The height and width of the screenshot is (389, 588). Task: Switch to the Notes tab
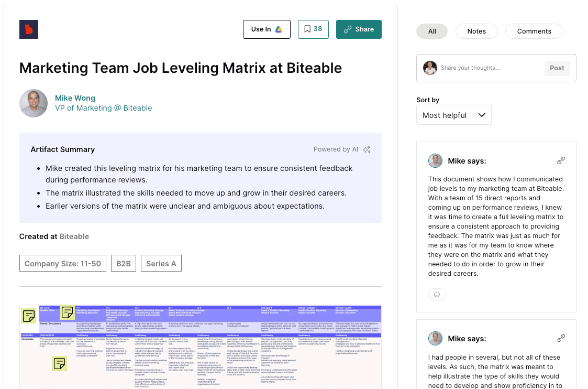[x=476, y=31]
